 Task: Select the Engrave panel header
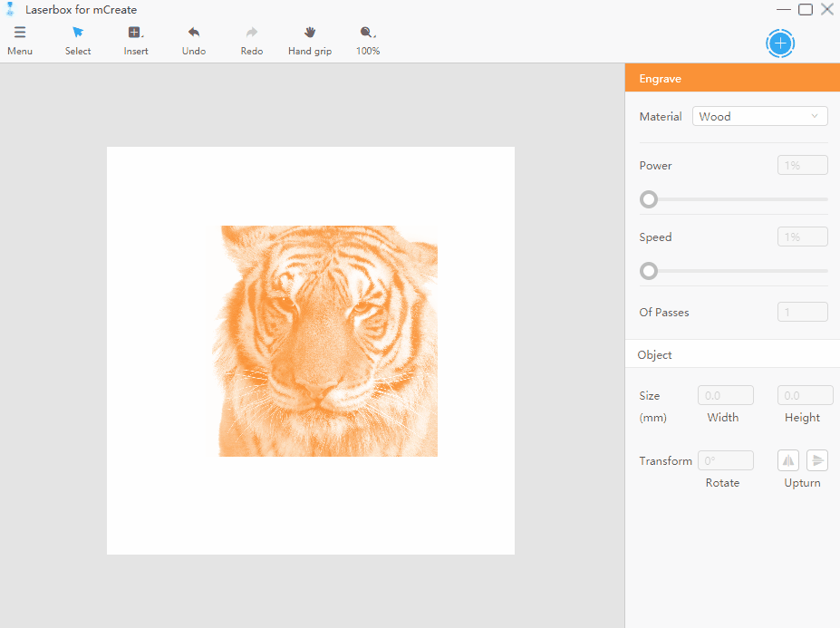[x=732, y=78]
